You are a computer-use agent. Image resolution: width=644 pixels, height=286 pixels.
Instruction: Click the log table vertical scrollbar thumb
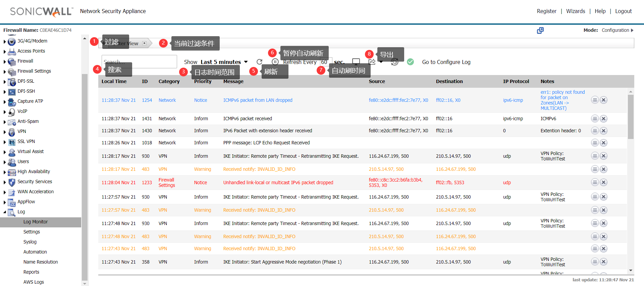[x=631, y=117]
